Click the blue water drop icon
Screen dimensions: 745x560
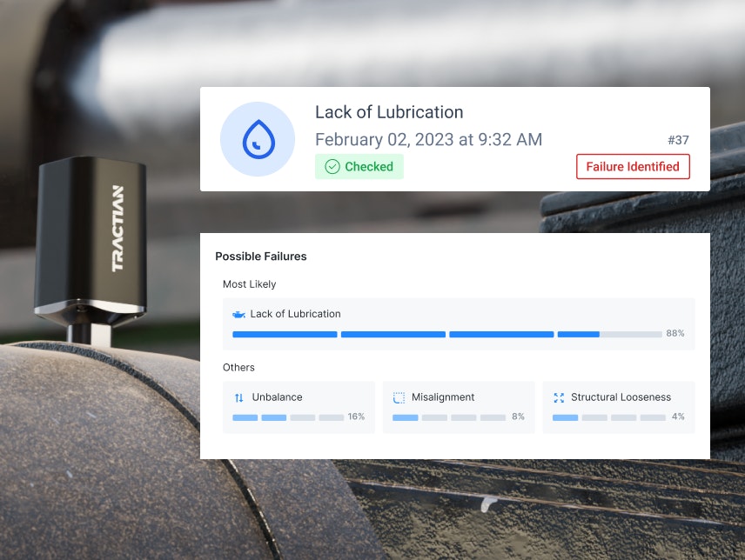257,139
